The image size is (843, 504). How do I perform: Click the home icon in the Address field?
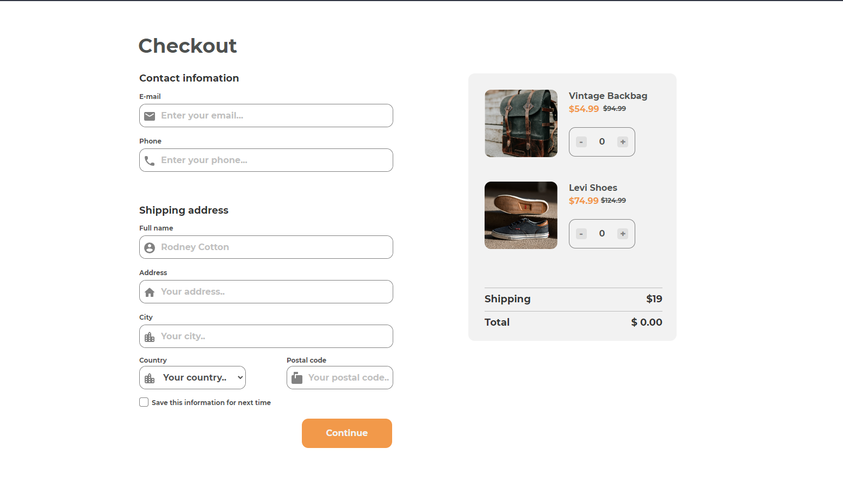pos(150,291)
